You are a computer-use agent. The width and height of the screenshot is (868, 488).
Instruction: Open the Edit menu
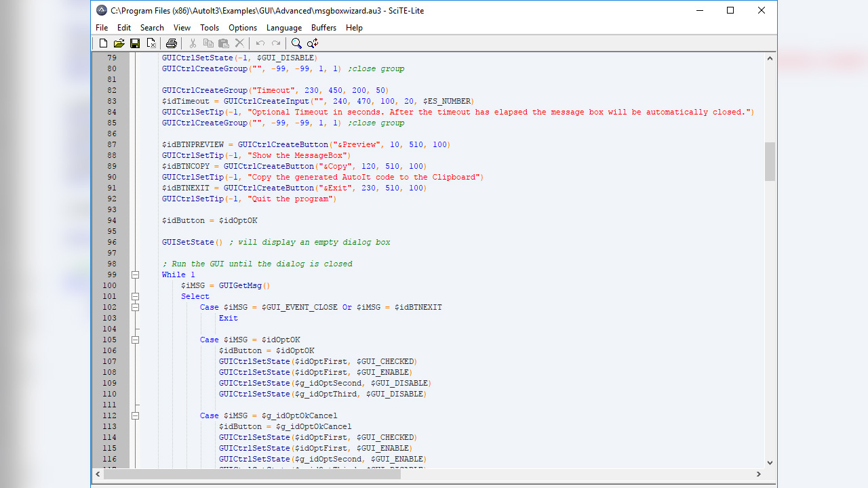(124, 28)
